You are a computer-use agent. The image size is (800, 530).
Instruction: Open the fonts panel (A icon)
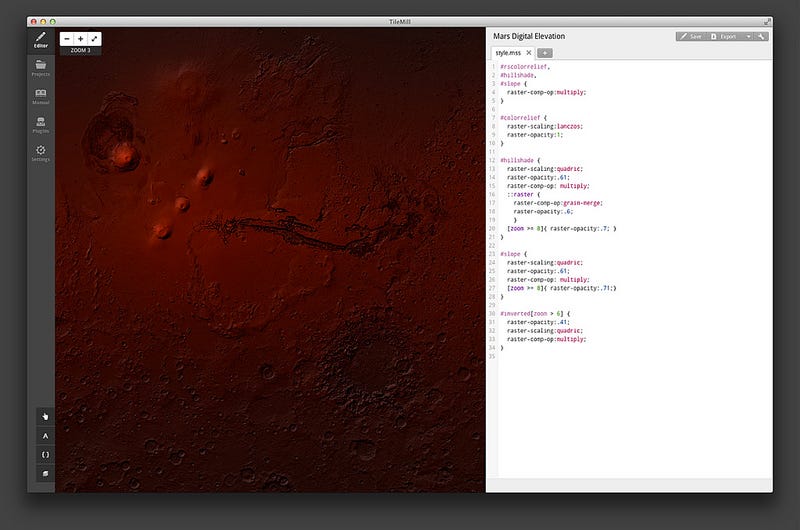click(x=45, y=436)
